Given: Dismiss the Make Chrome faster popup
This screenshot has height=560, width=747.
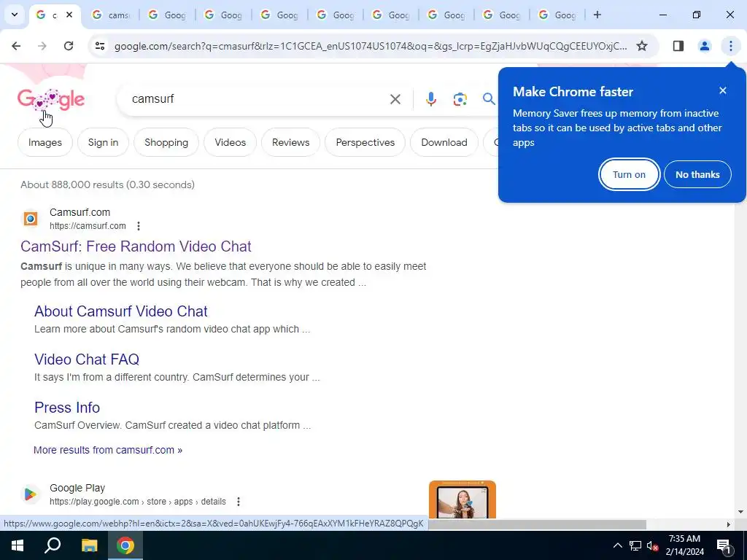Looking at the screenshot, I should click(723, 90).
